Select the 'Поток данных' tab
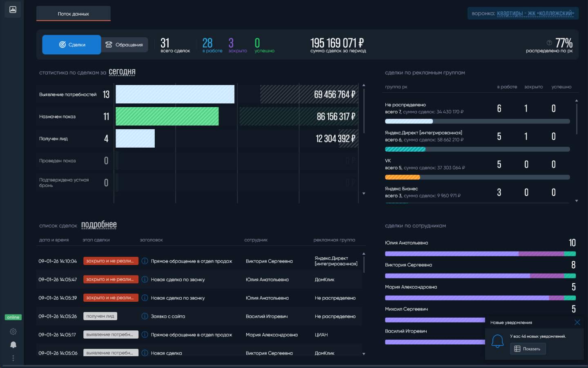 tap(73, 13)
